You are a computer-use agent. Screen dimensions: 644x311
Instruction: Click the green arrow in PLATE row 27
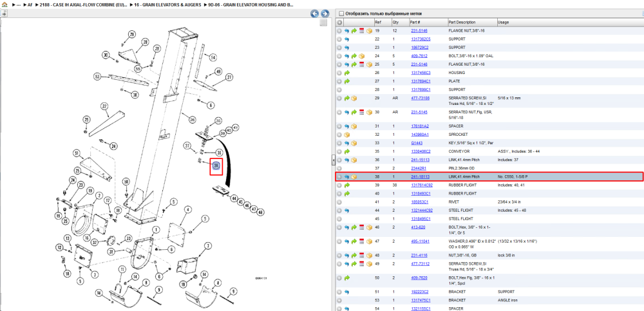click(x=346, y=81)
